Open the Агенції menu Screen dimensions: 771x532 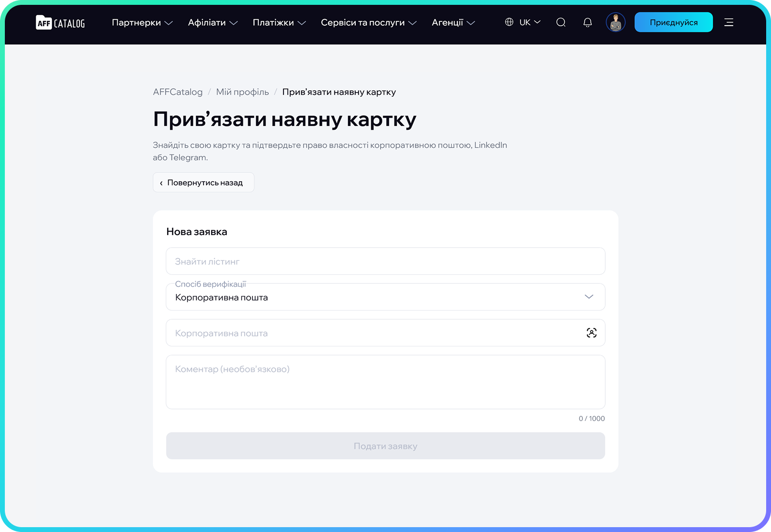click(453, 22)
